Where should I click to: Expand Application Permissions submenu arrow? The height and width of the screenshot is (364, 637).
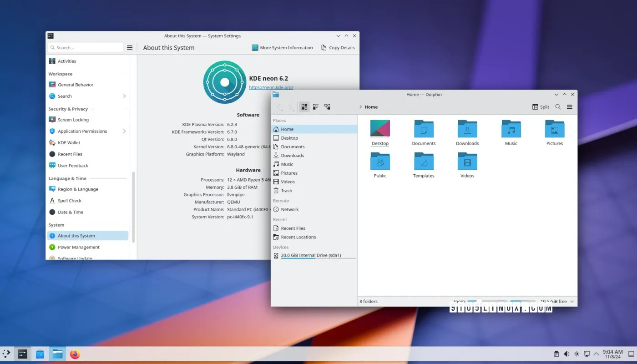(x=124, y=131)
